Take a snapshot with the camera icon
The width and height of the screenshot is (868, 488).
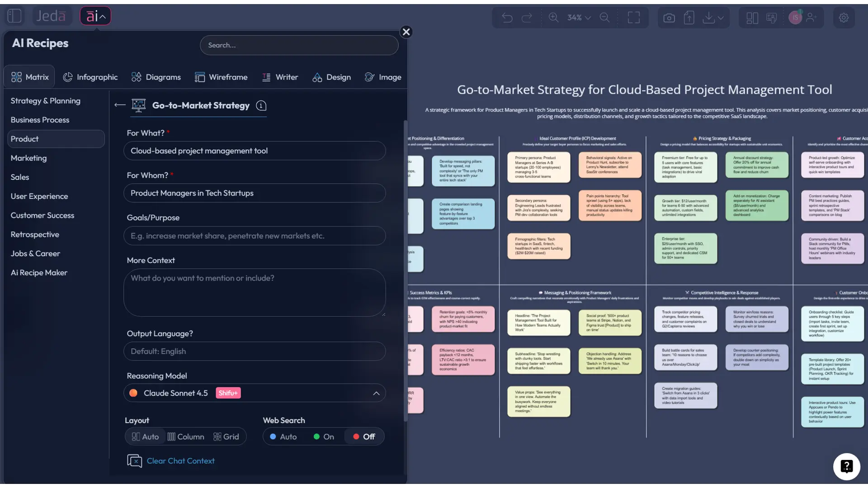coord(669,18)
